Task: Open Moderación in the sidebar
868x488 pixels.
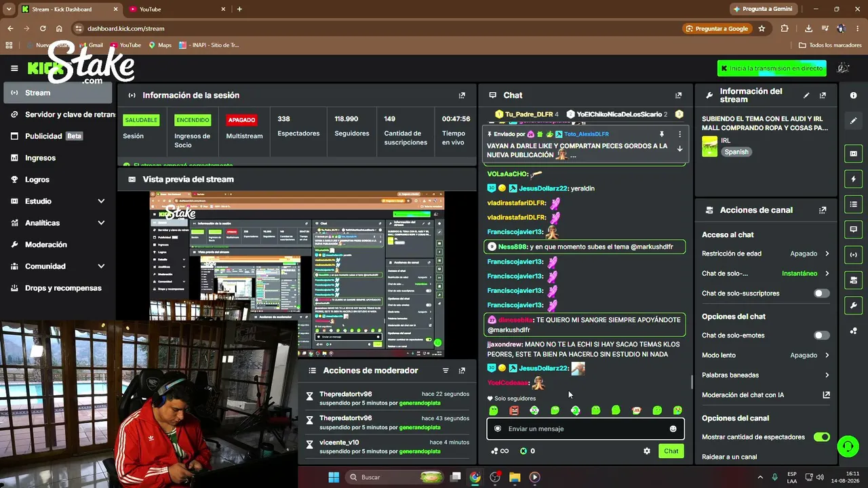Action: [57, 245]
